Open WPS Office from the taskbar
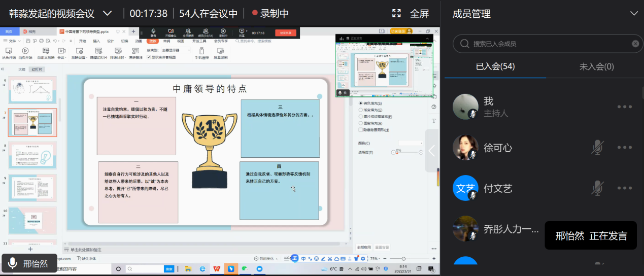Viewport: 644px width, 276px height. click(x=217, y=268)
